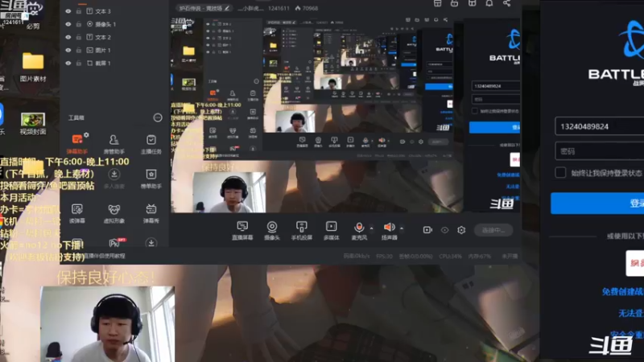Hide the 摄像头 1 source layer
644x362 pixels.
pos(68,24)
